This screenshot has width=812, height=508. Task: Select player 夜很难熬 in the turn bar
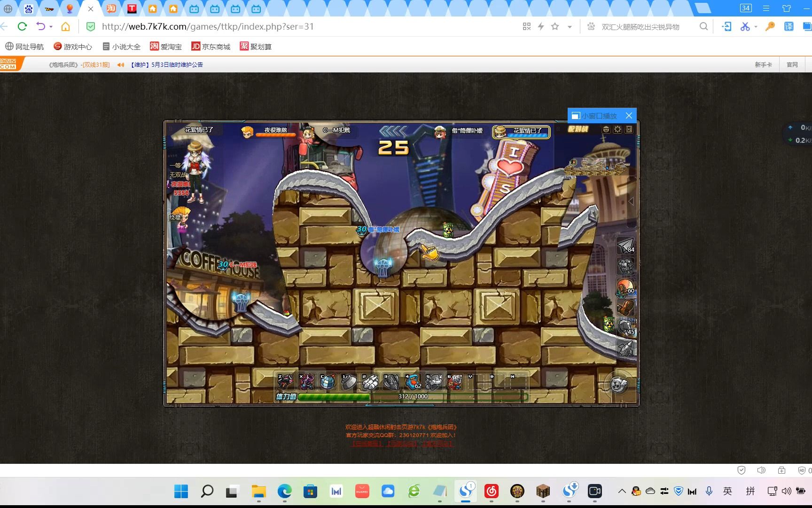[269, 131]
